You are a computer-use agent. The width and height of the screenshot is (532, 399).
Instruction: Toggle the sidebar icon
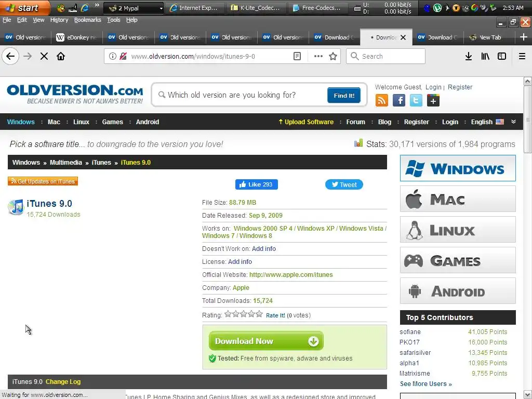point(502,56)
